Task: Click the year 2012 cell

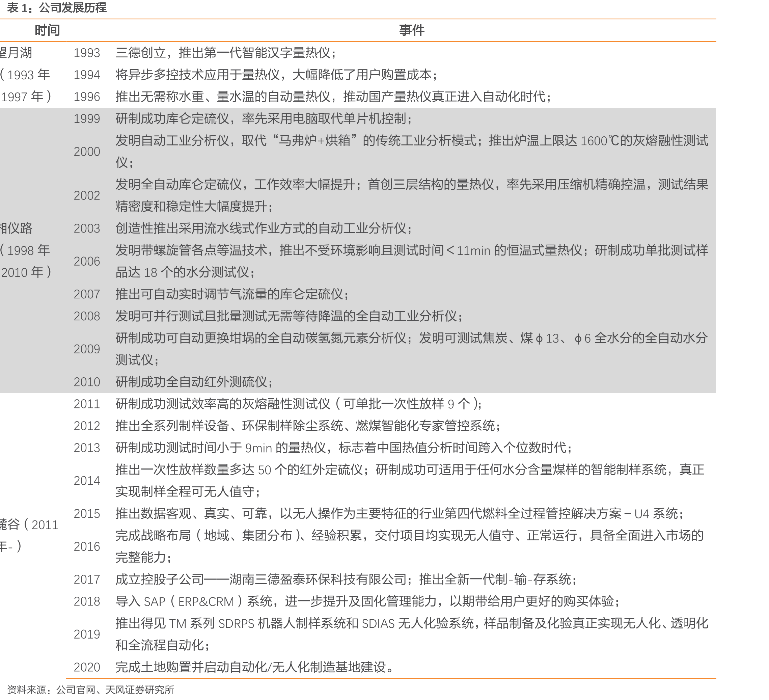Action: click(x=87, y=426)
